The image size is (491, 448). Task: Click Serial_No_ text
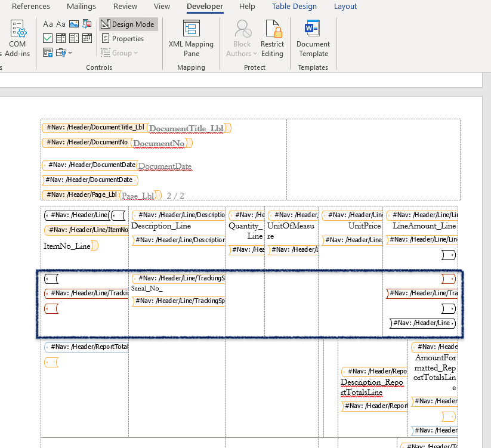[147, 288]
